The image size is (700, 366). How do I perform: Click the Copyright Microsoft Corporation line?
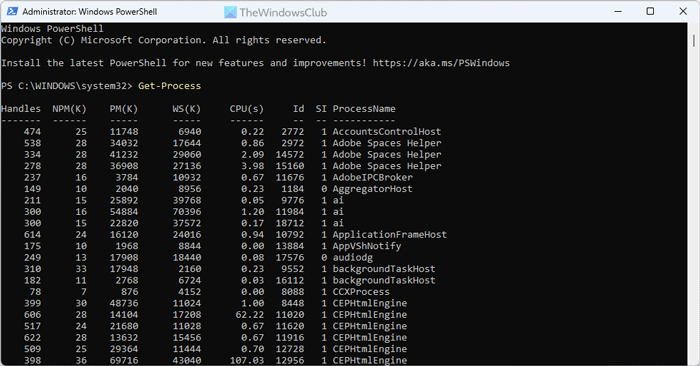(x=163, y=40)
